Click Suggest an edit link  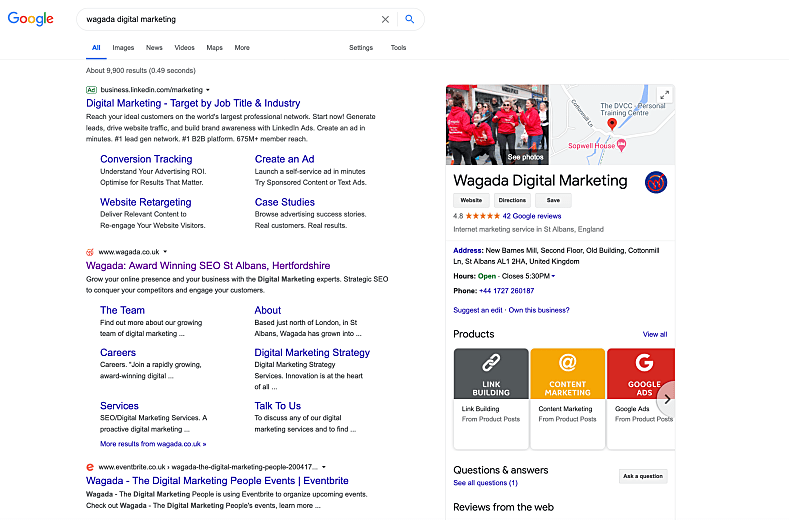click(x=478, y=310)
